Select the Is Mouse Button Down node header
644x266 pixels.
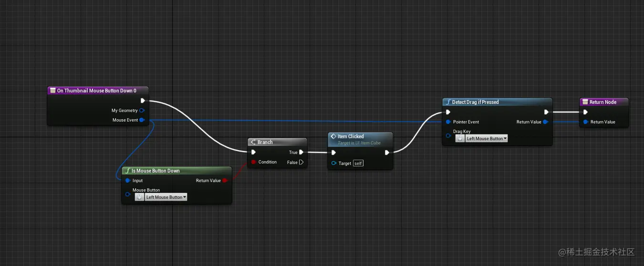[x=177, y=171]
